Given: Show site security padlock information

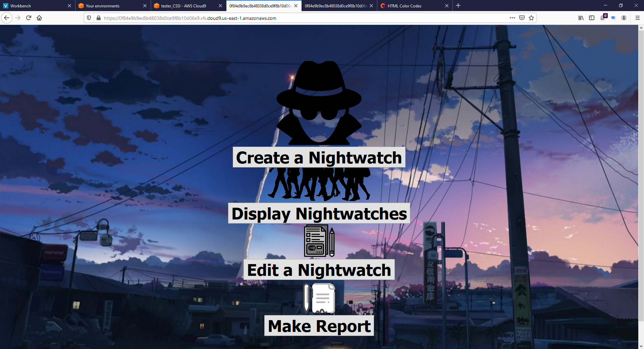Looking at the screenshot, I should (98, 18).
